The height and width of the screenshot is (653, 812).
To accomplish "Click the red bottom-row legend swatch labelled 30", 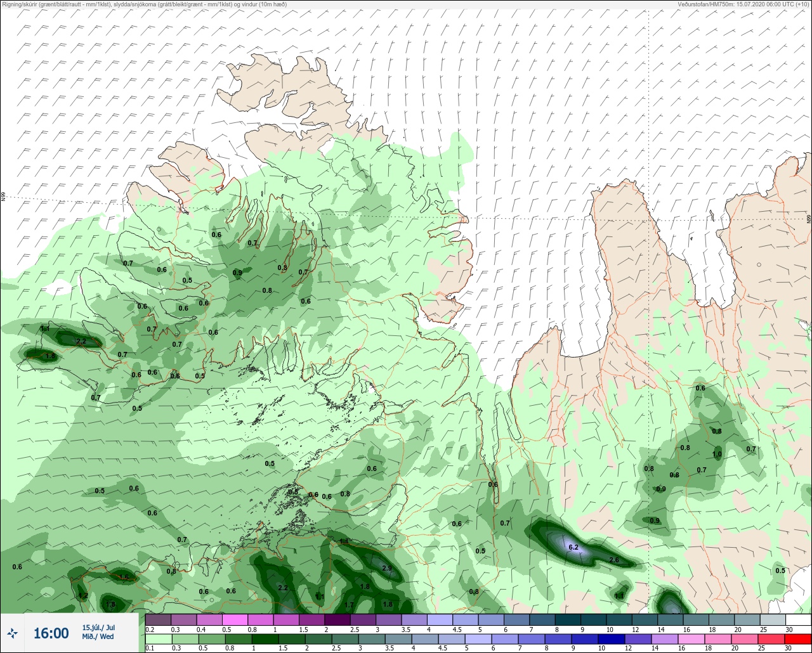I will tap(798, 639).
